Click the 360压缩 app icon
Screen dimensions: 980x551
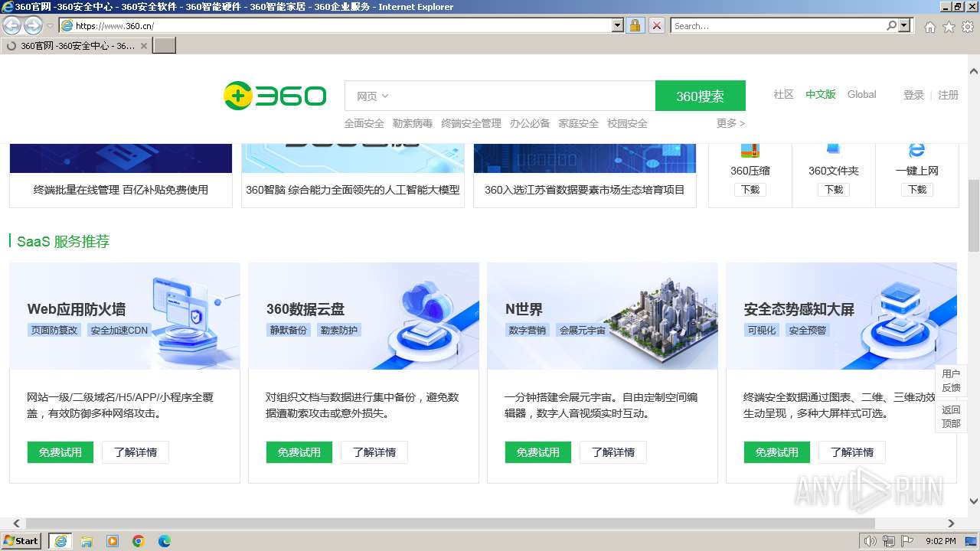coord(750,151)
